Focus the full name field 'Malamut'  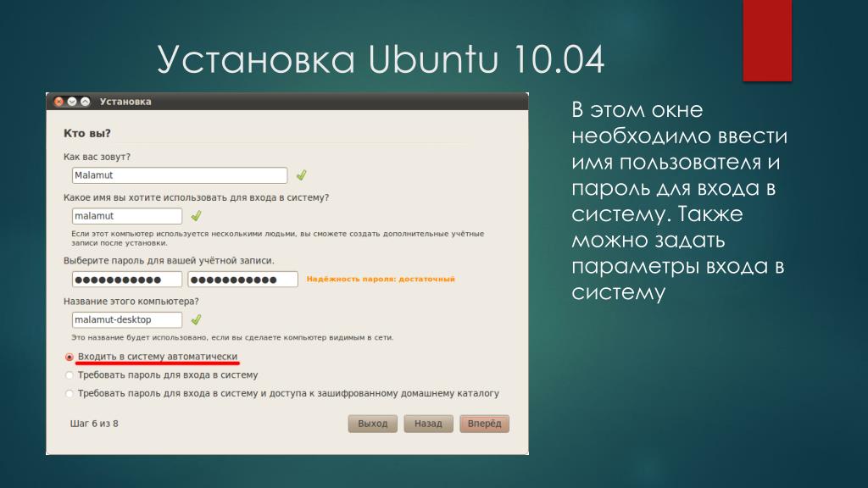click(x=180, y=175)
